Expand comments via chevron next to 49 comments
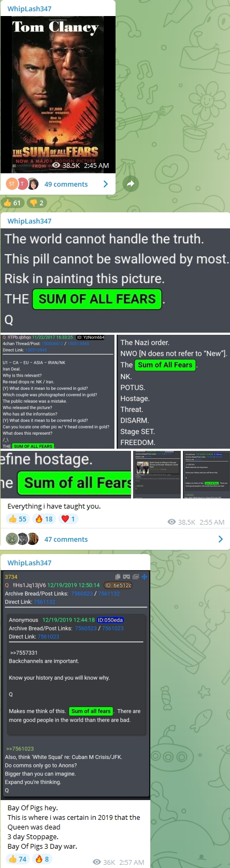 tap(105, 184)
